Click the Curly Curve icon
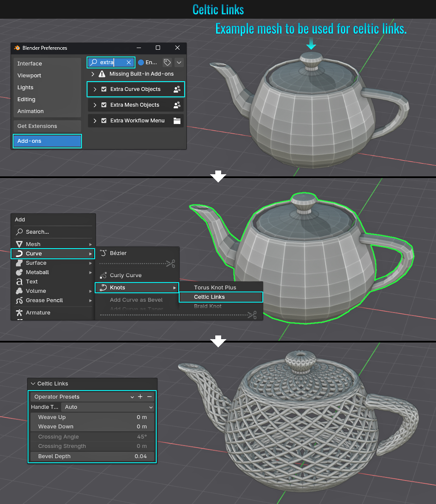This screenshot has height=504, width=436. pos(103,275)
